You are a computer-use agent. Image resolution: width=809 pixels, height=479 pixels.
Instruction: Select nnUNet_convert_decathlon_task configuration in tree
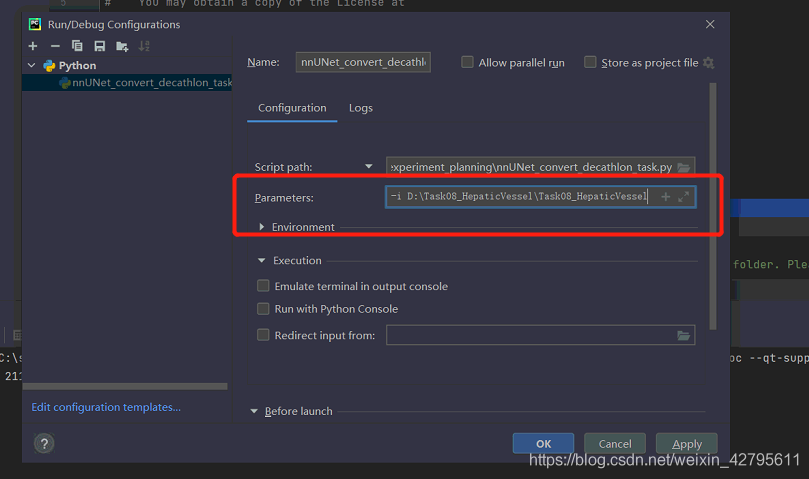point(127,83)
